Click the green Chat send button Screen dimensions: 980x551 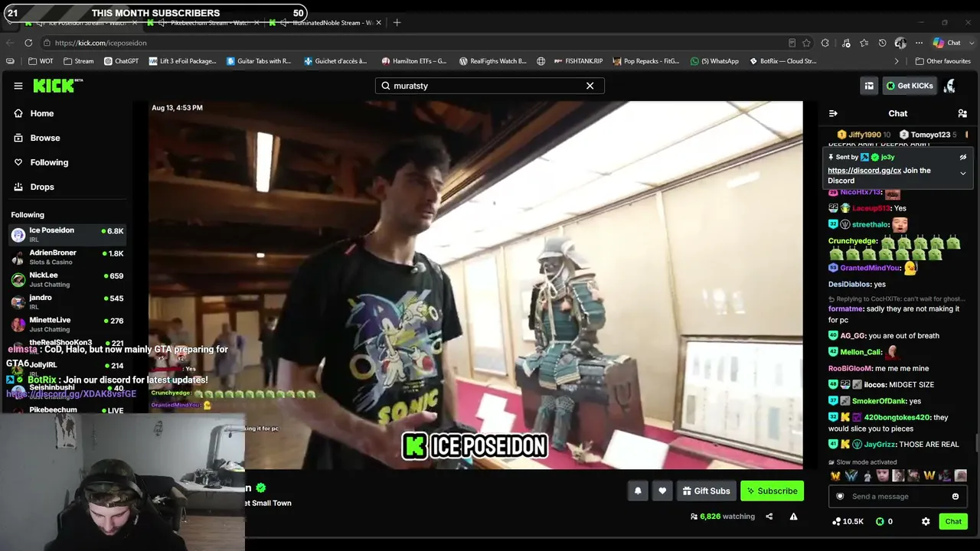953,522
